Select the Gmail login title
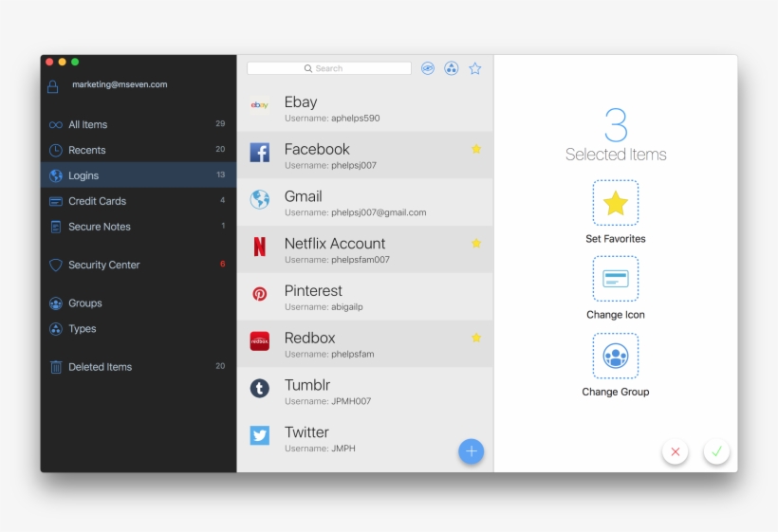The image size is (778, 532). click(x=304, y=196)
